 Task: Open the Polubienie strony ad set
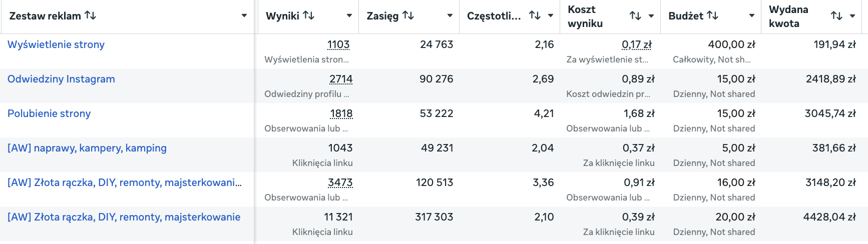[49, 113]
